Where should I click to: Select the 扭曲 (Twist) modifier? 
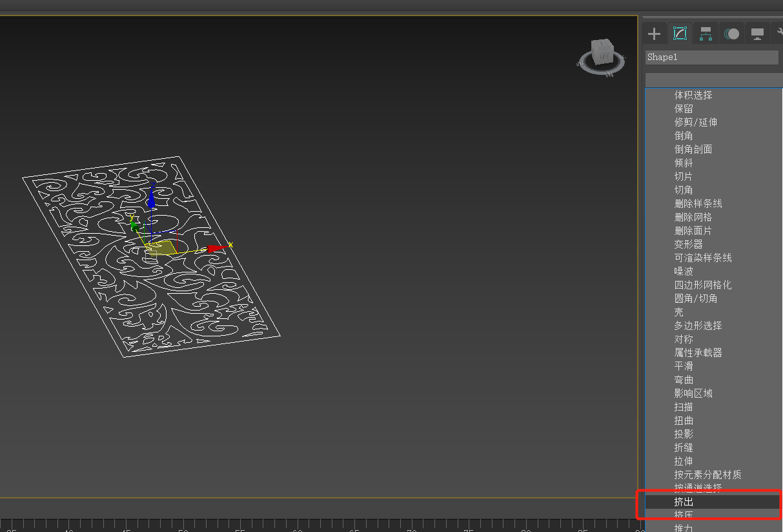[684, 420]
